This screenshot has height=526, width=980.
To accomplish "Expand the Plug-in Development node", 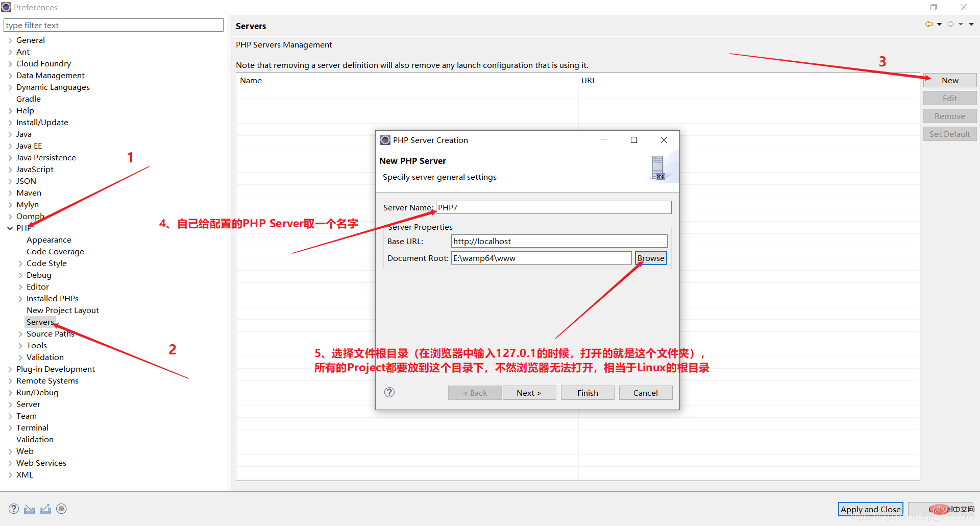I will click(10, 369).
